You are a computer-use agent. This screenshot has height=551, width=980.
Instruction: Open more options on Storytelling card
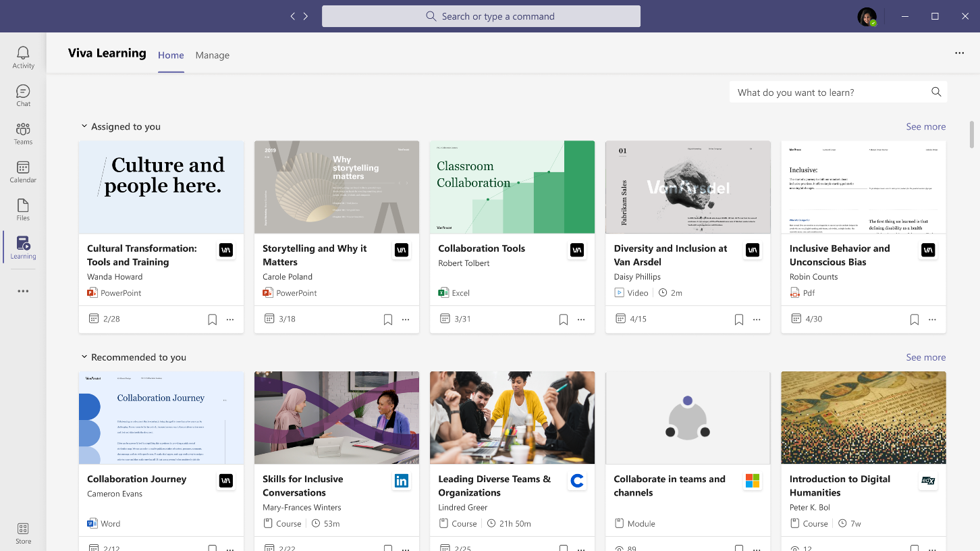click(x=406, y=319)
